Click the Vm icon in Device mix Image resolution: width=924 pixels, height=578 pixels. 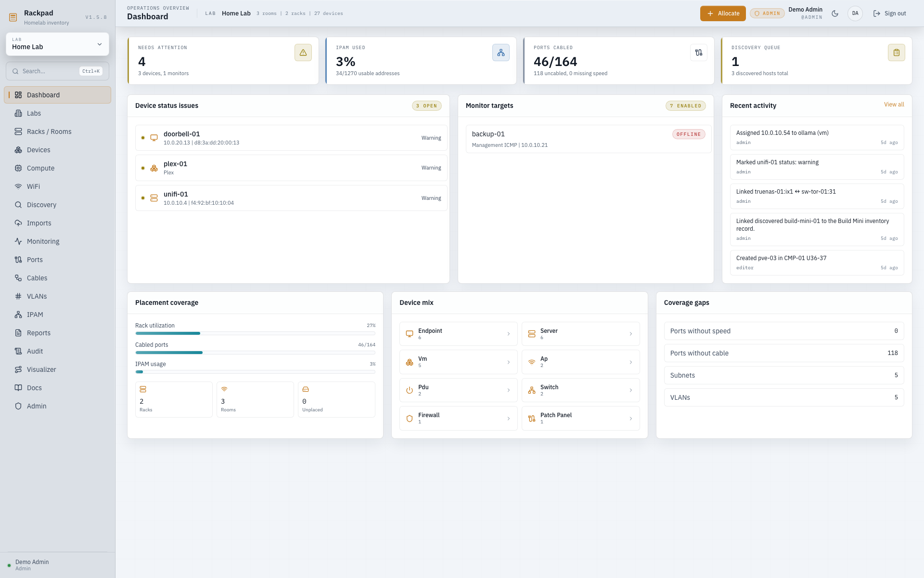(x=410, y=362)
